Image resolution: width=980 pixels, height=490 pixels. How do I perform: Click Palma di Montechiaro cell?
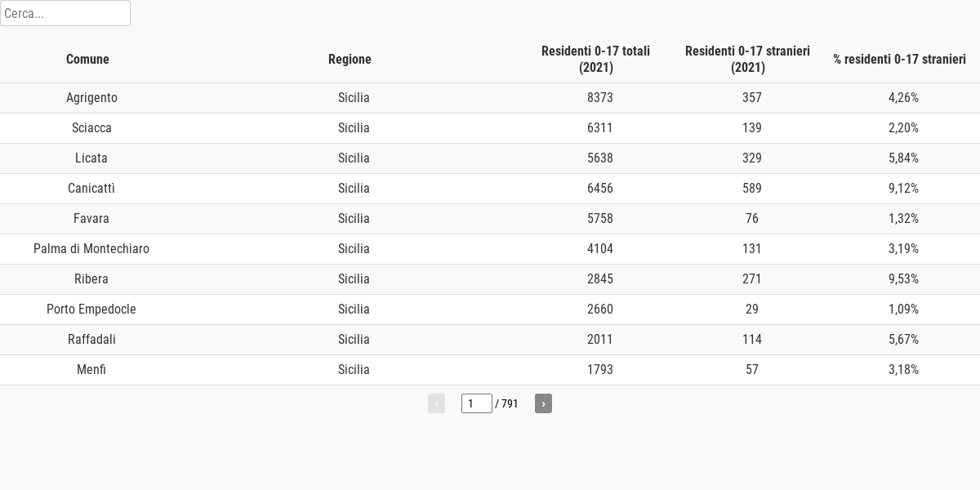pos(91,249)
